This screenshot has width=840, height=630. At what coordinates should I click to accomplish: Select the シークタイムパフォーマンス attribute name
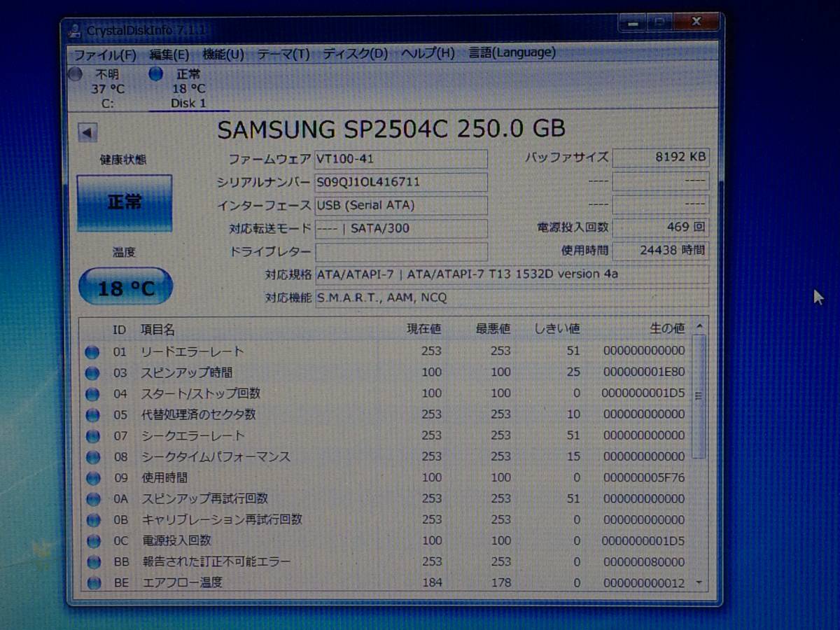tap(216, 456)
